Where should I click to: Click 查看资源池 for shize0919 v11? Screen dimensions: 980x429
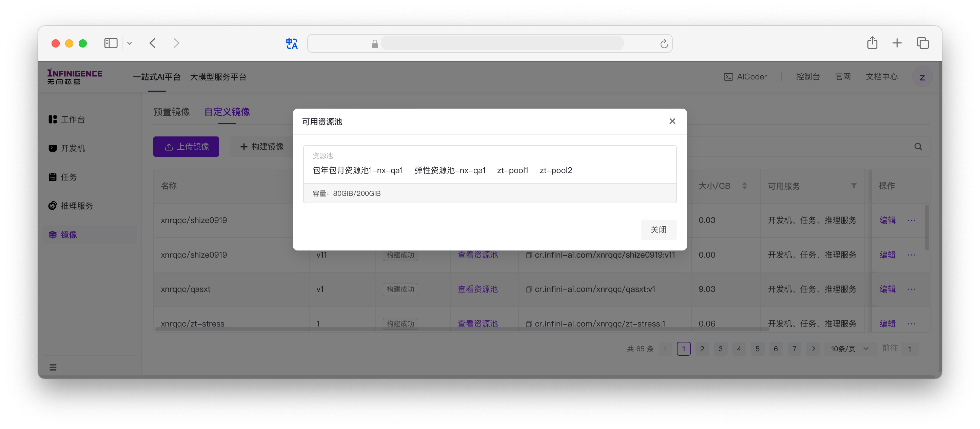[477, 255]
